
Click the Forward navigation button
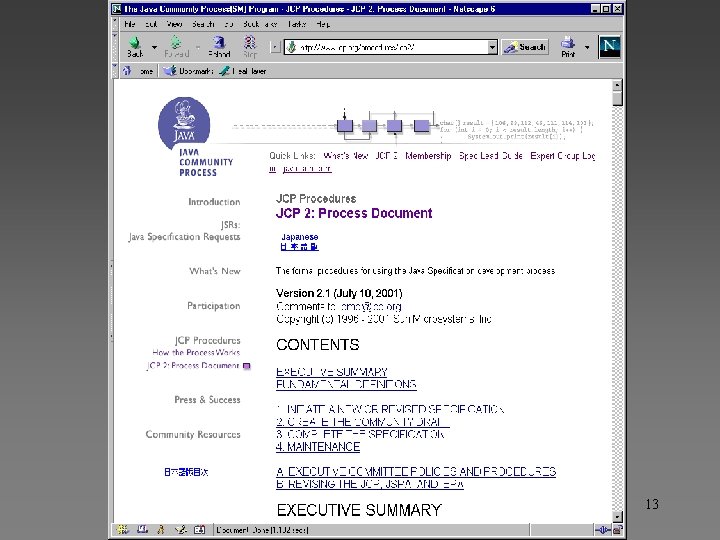click(x=176, y=46)
